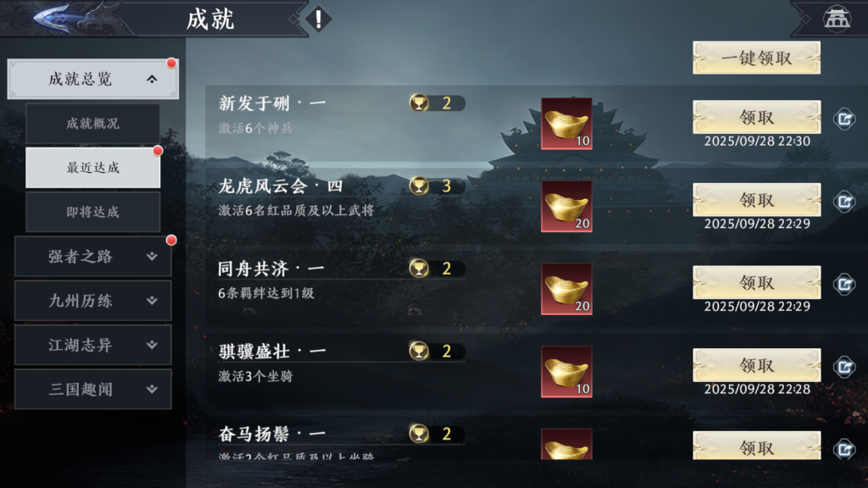Screen dimensions: 868x488
Task: Share the 新发于硎·一 achievement
Action: coord(845,119)
